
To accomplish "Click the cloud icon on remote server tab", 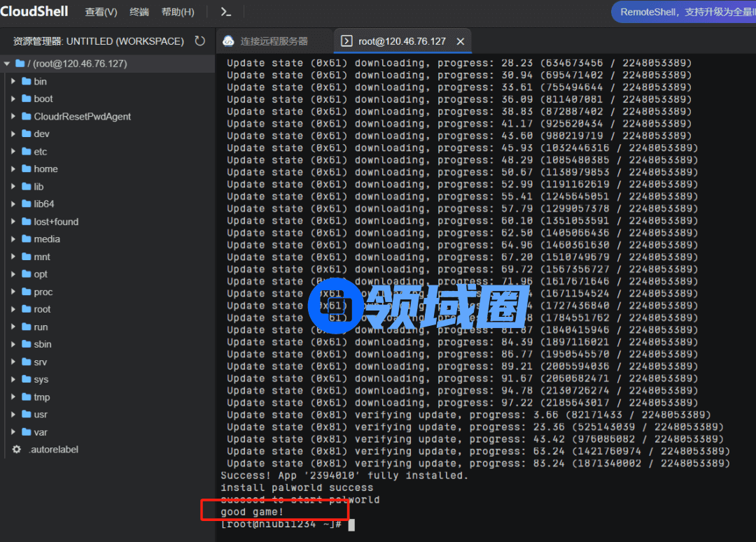I will 228,41.
